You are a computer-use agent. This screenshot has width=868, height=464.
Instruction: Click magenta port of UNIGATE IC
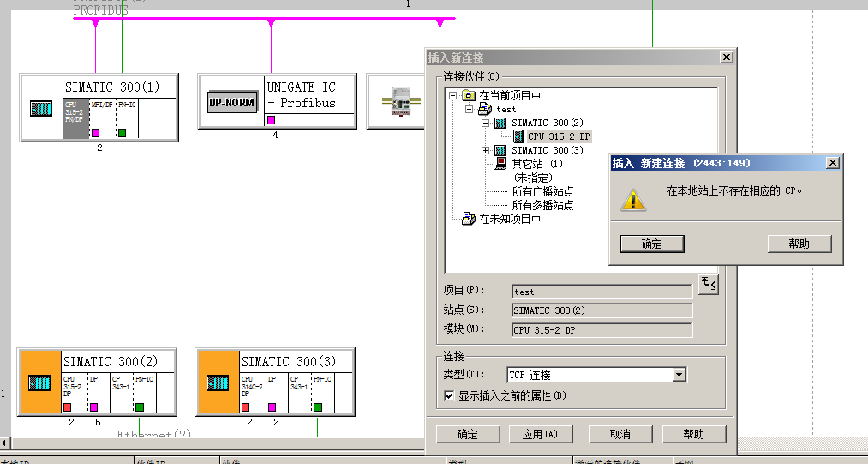click(x=272, y=120)
